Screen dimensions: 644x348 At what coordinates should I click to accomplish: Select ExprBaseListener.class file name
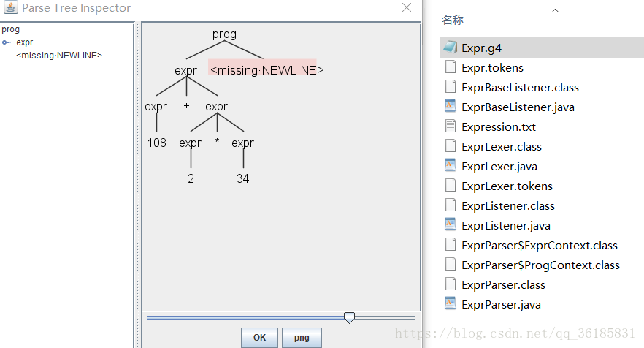520,88
